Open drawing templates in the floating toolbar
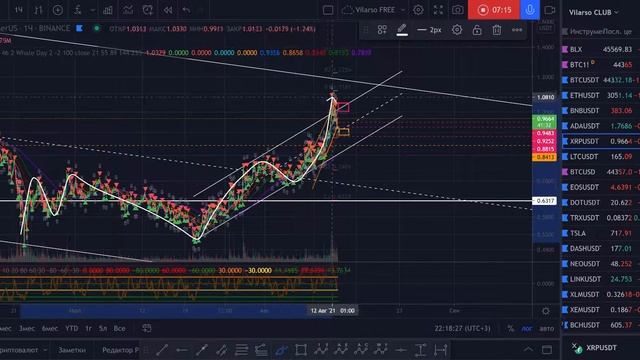The height and width of the screenshot is (360, 640). click(x=382, y=30)
